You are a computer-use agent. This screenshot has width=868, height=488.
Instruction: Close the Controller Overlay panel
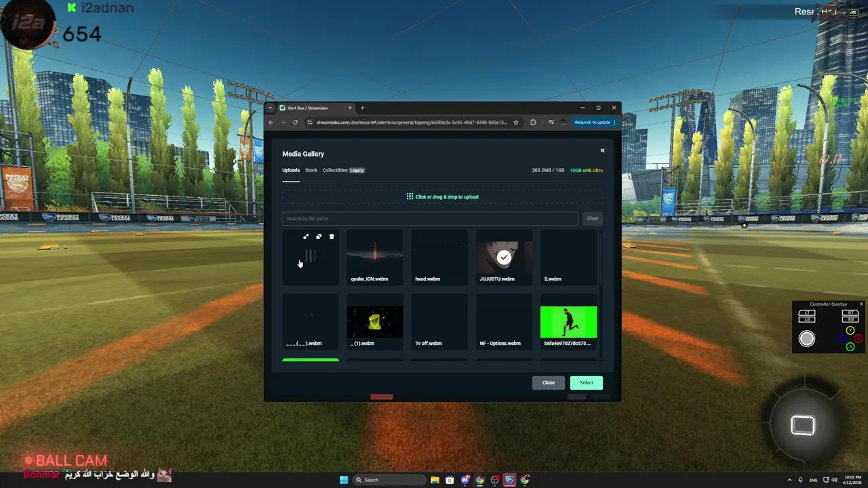click(x=861, y=304)
